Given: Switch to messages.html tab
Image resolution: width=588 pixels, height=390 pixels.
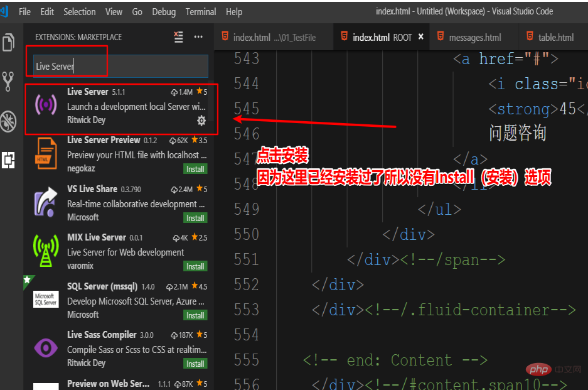Looking at the screenshot, I should 475,37.
